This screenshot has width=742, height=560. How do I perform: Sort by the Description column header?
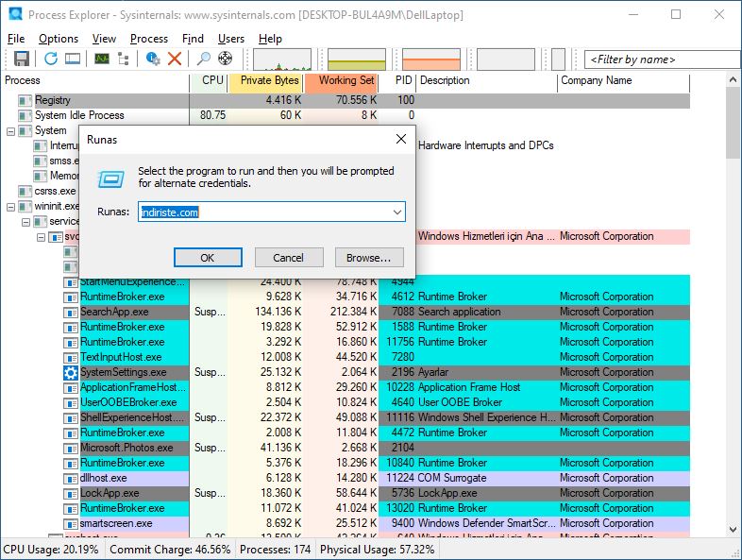point(487,80)
